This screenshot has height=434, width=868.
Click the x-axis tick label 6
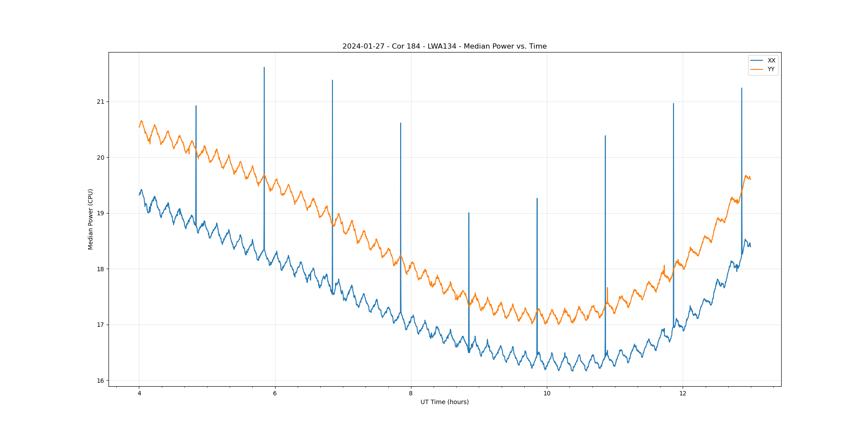[275, 394]
